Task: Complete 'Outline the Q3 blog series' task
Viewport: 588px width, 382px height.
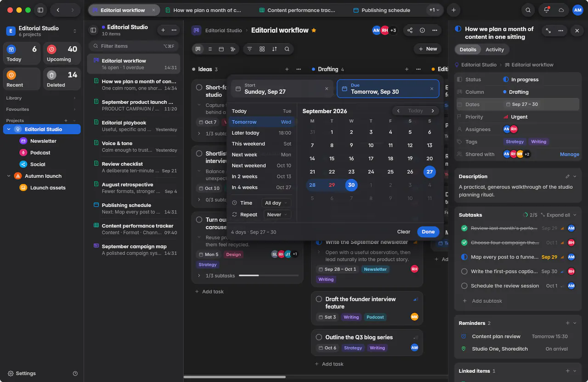Action: tap(319, 337)
